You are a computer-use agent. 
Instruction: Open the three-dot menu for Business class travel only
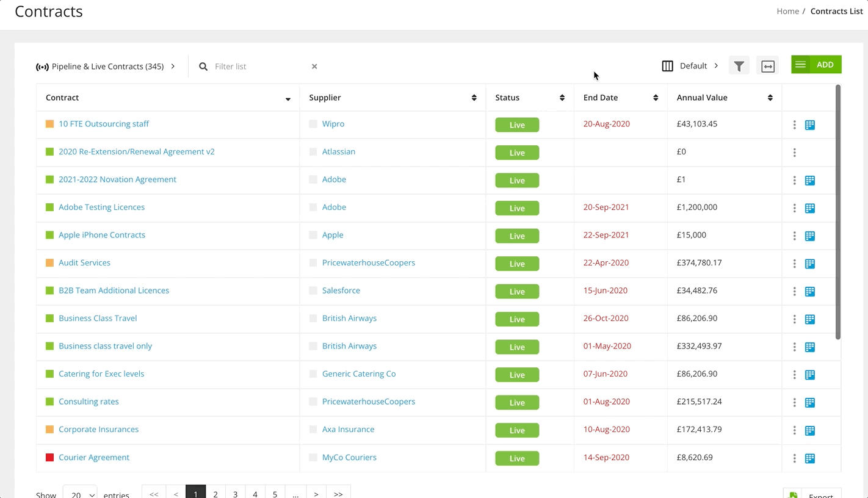794,347
